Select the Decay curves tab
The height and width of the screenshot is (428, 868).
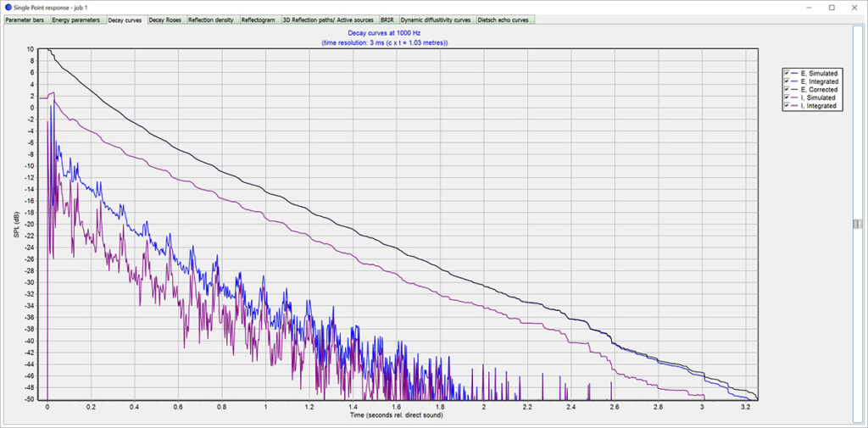point(126,20)
